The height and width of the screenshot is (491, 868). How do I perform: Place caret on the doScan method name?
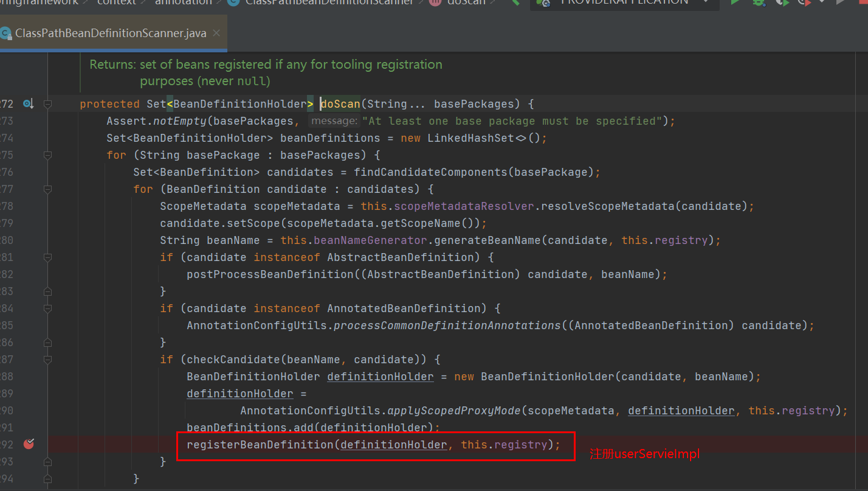(x=340, y=104)
